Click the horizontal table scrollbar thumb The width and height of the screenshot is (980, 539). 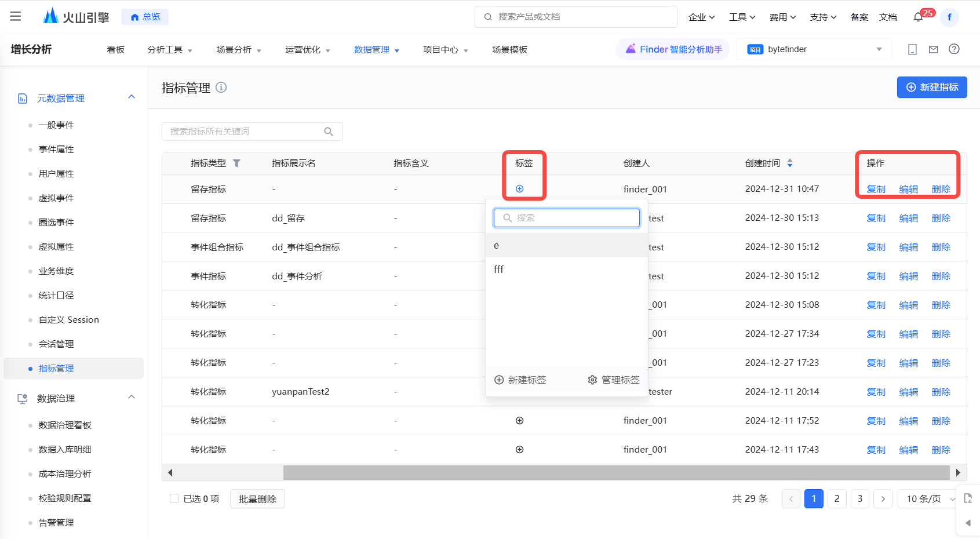(x=617, y=472)
